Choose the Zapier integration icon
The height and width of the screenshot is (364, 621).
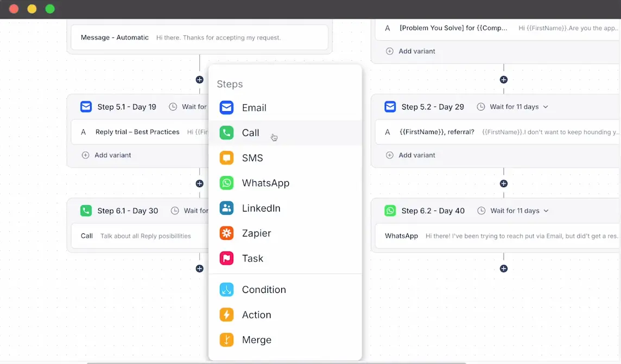226,233
